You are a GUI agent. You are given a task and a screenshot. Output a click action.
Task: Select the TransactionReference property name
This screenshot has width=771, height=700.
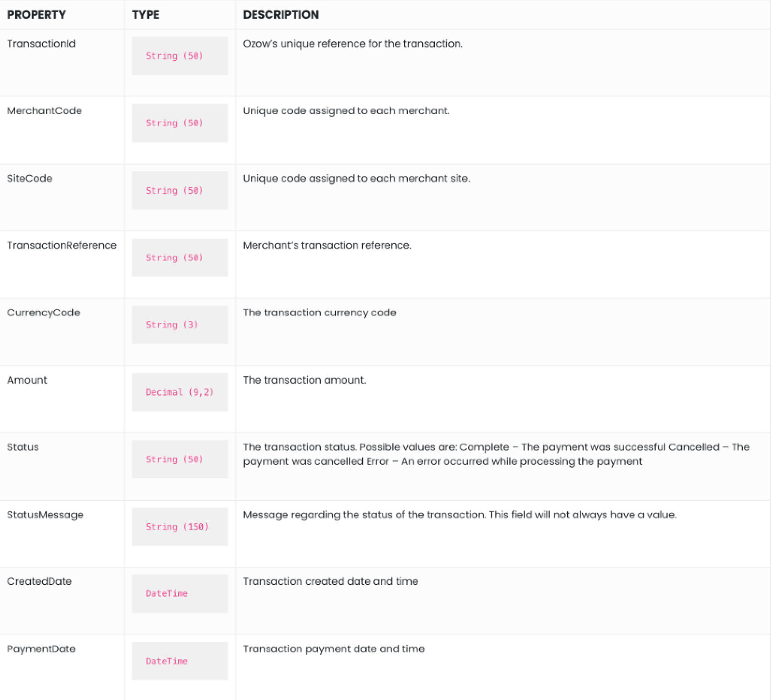(62, 245)
